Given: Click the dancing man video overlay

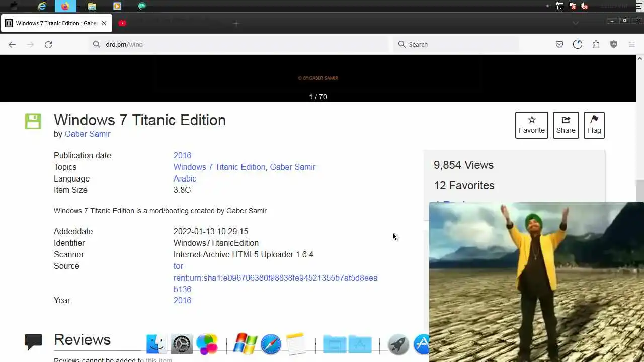Looking at the screenshot, I should [x=536, y=282].
